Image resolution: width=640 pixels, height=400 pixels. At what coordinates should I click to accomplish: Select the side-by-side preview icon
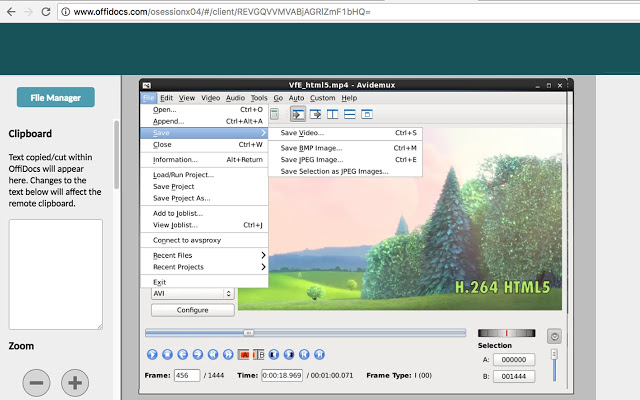pyautogui.click(x=333, y=114)
